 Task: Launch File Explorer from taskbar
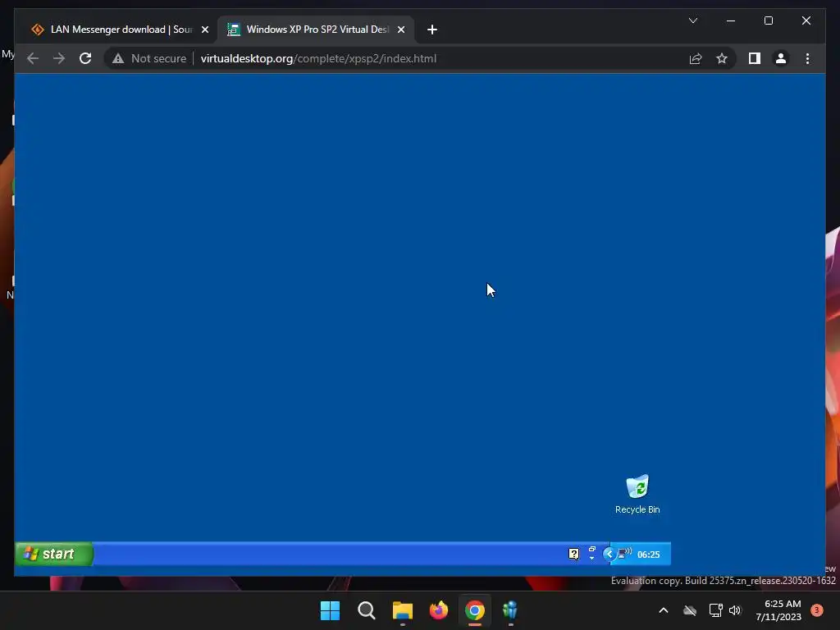pos(402,610)
